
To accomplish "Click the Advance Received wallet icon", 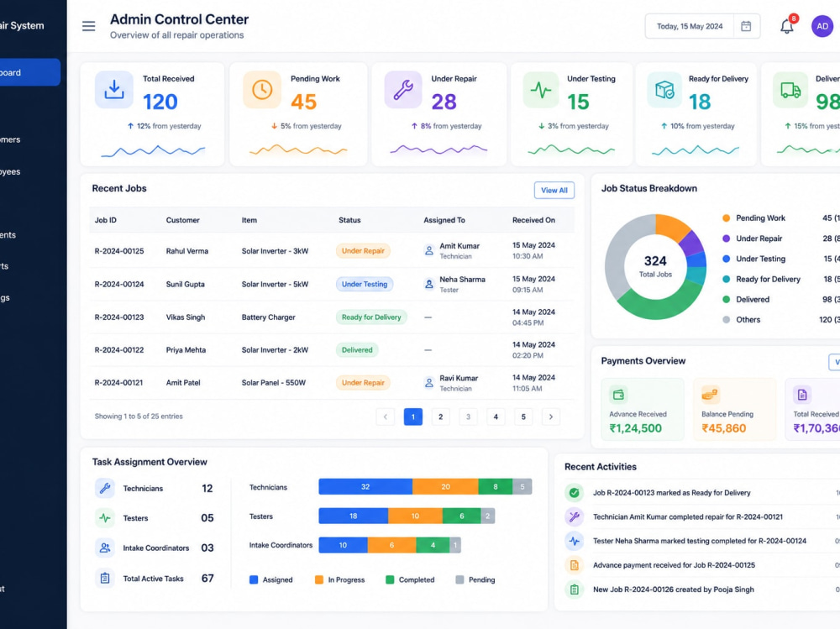I will [618, 395].
